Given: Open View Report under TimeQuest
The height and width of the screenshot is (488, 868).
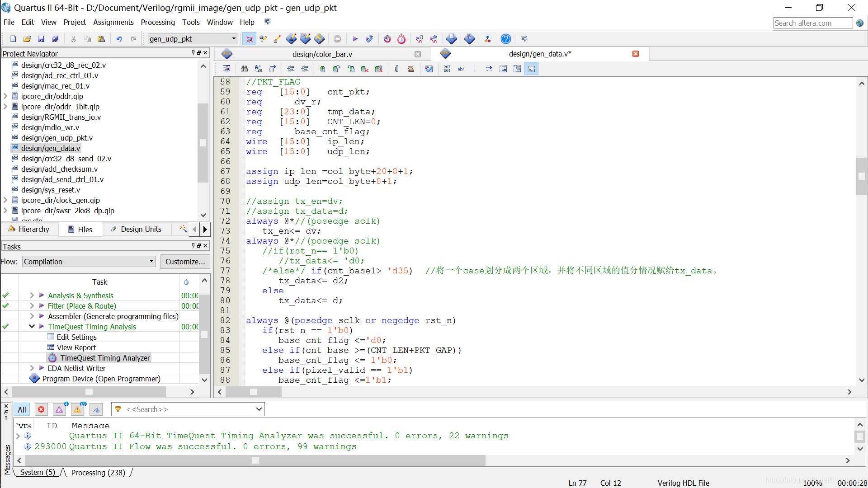Looking at the screenshot, I should pyautogui.click(x=76, y=347).
